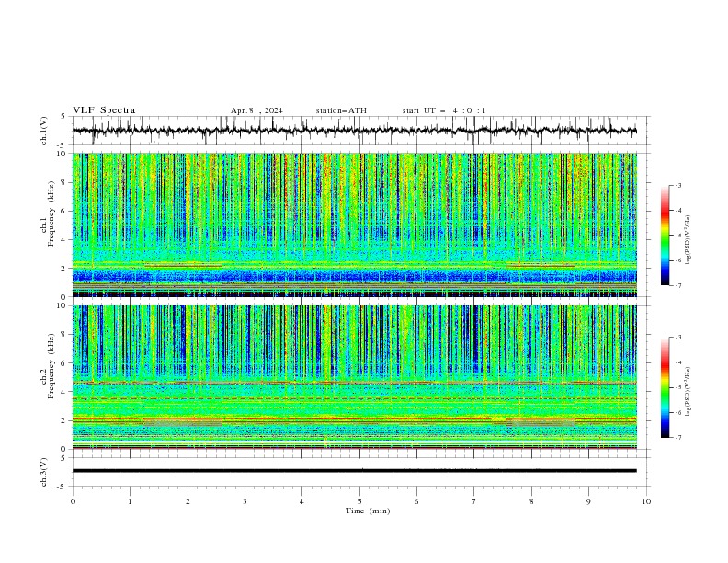
Task: Click the time axis tick label "4"
Action: [301, 501]
